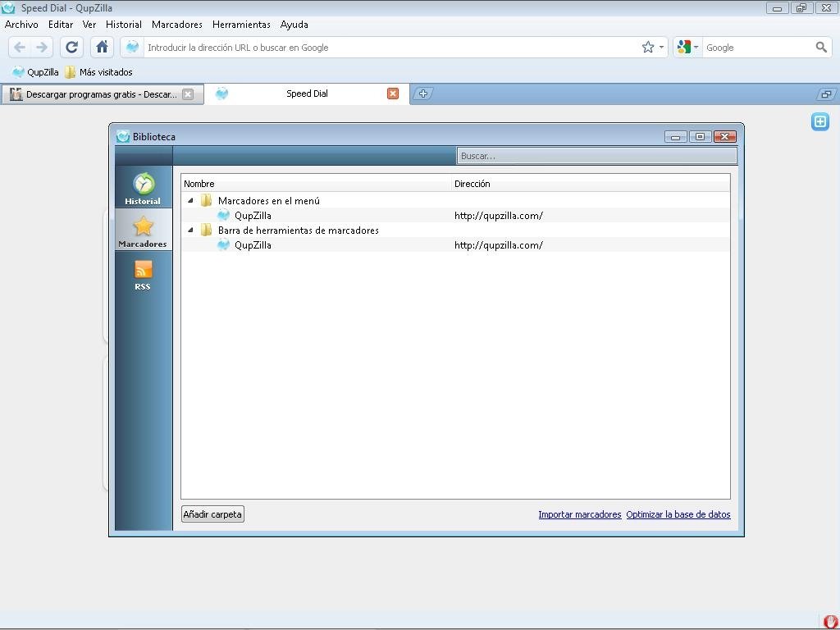Show RSS section in Biblioteca

(x=143, y=275)
